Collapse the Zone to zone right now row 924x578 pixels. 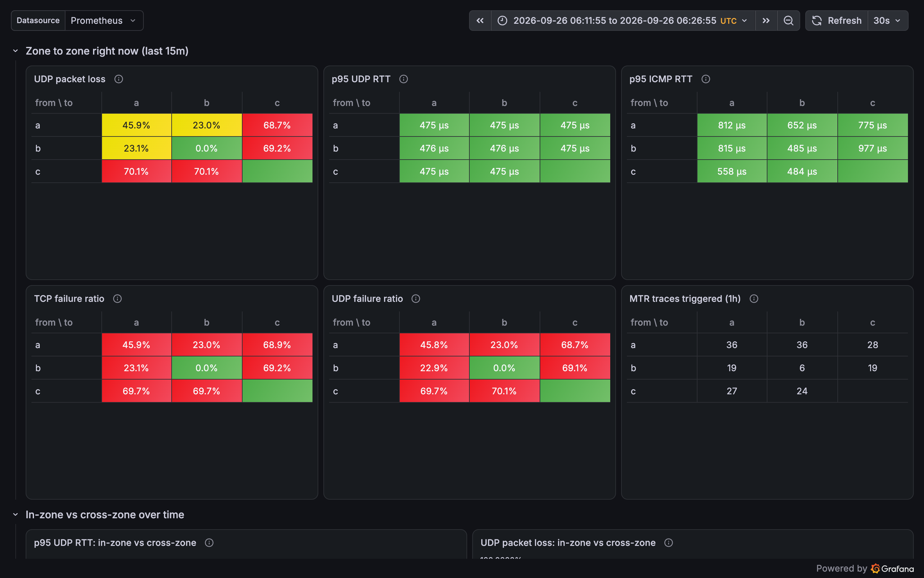click(x=16, y=51)
